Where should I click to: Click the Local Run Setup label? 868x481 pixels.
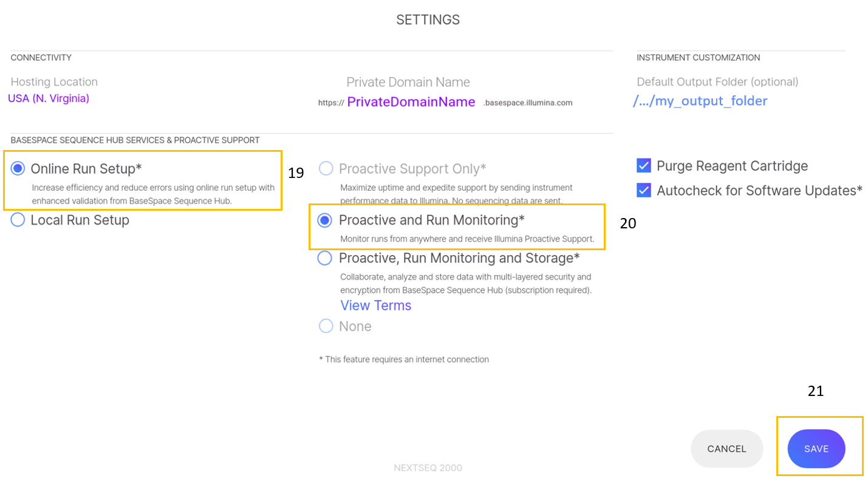pyautogui.click(x=80, y=220)
